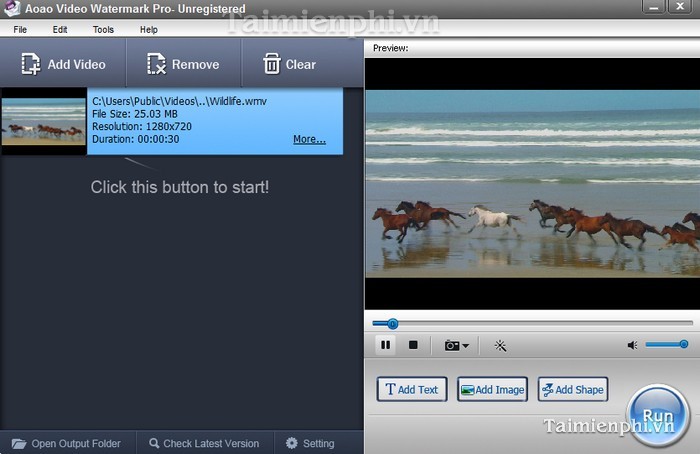The image size is (700, 454).
Task: Open Setting with gear icon
Action: pyautogui.click(x=310, y=443)
